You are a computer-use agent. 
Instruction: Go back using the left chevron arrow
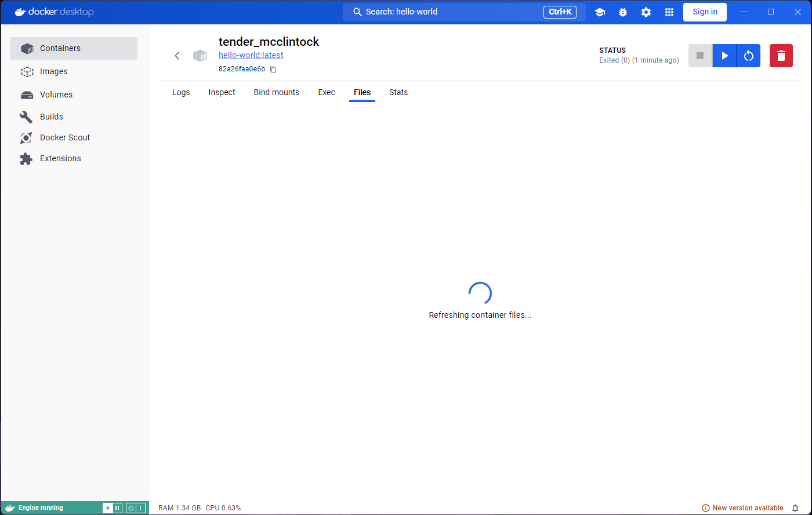pos(177,56)
